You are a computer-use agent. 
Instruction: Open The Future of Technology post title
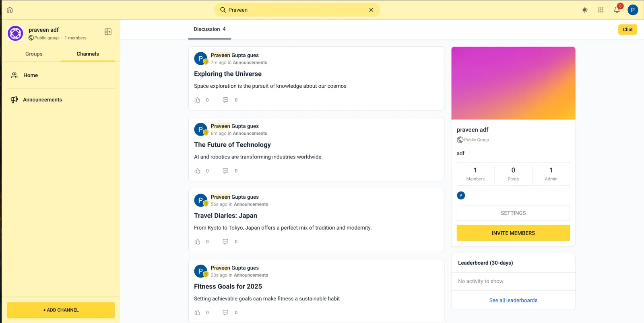(232, 145)
